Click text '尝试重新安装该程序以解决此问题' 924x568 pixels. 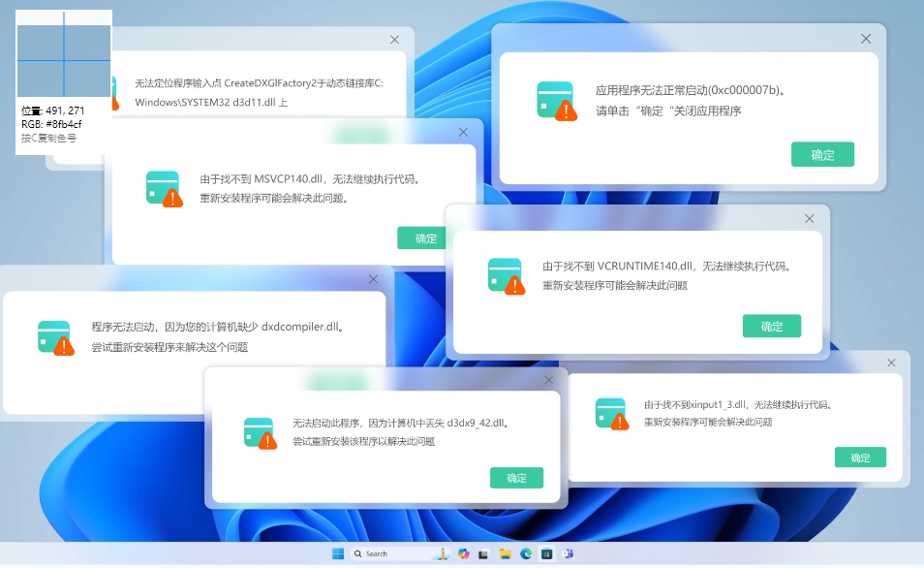point(363,441)
